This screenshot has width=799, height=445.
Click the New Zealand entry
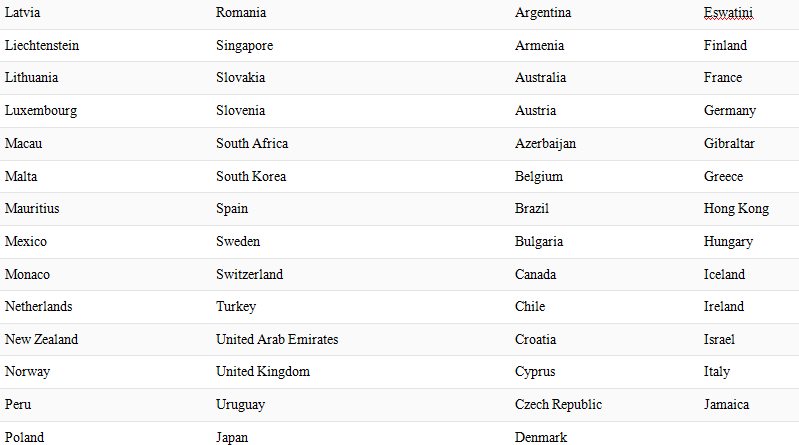41,339
